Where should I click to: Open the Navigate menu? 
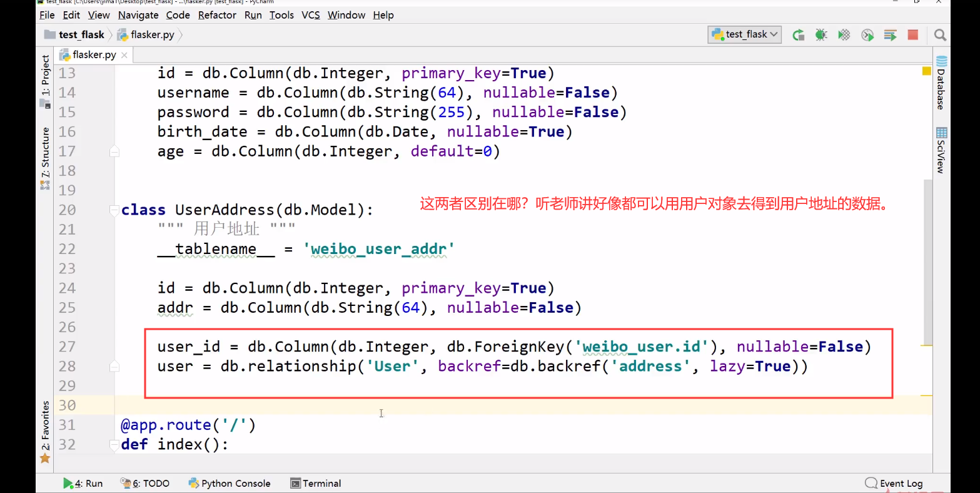tap(138, 15)
